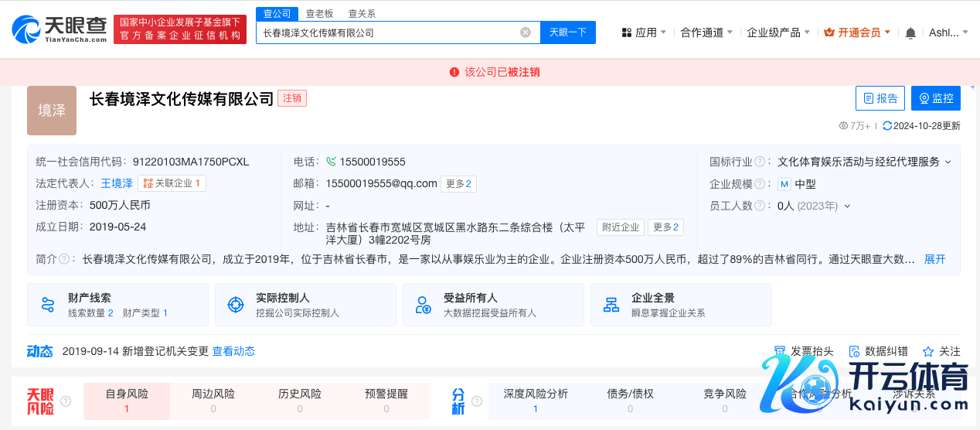Image resolution: width=980 pixels, height=430 pixels.
Task: Open the 实际控制人 card
Action: tap(305, 305)
